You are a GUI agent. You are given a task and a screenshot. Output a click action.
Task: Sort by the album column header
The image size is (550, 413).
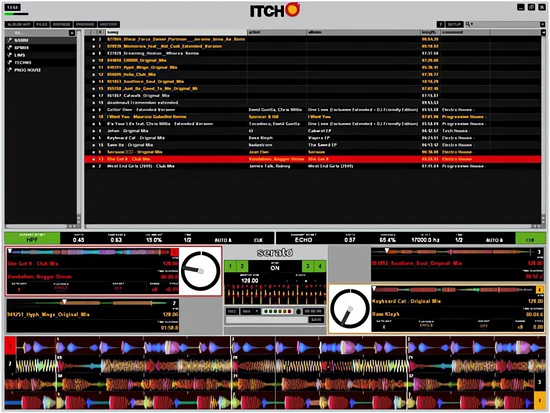[363, 32]
